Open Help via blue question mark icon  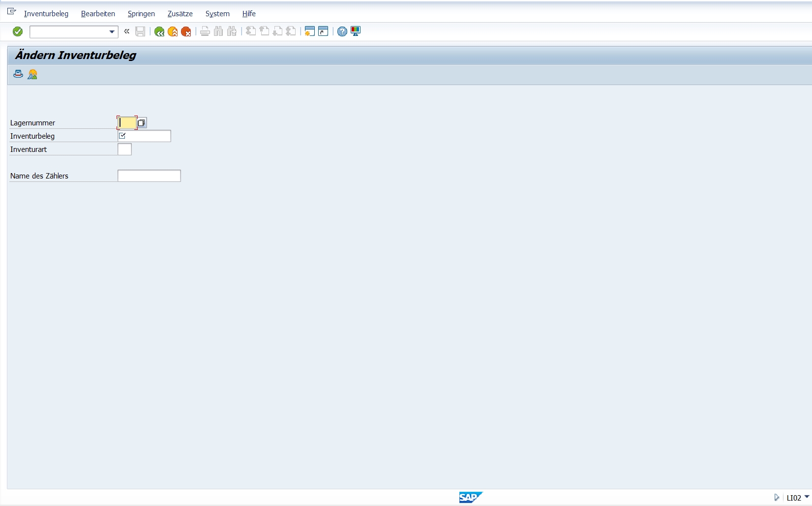pyautogui.click(x=342, y=31)
